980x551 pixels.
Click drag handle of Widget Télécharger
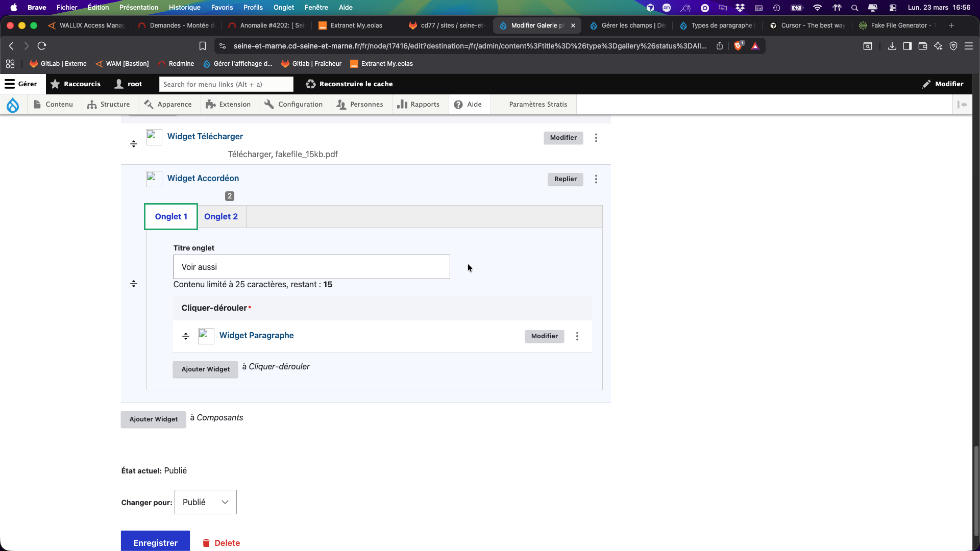tap(134, 144)
